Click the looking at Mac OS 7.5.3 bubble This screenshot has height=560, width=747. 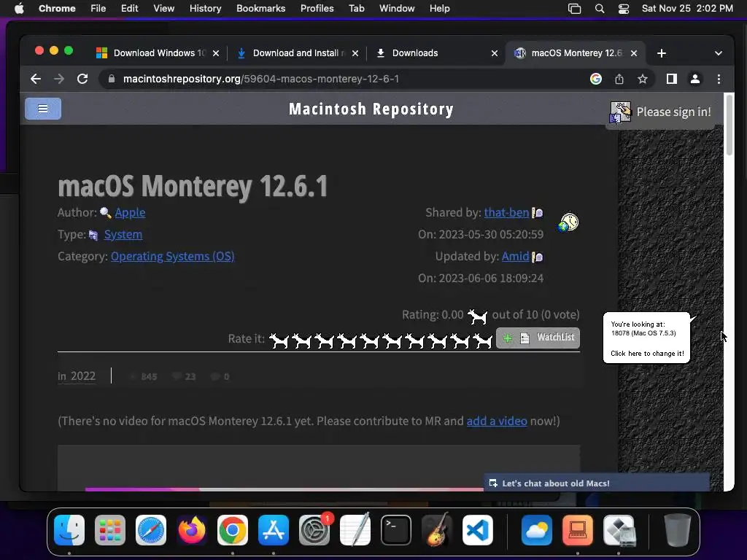tap(646, 338)
